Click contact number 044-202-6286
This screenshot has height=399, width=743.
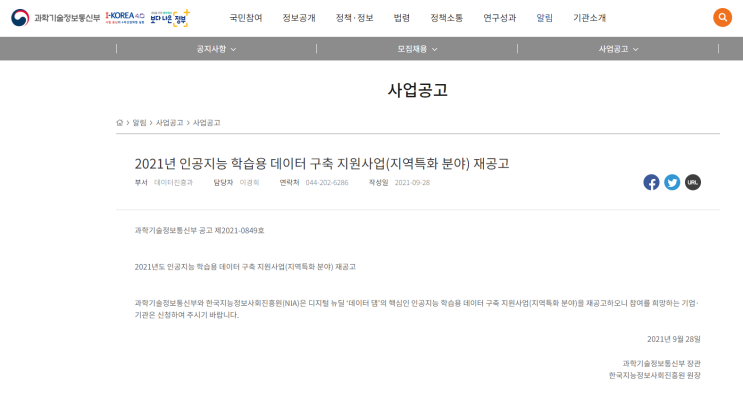pyautogui.click(x=327, y=182)
